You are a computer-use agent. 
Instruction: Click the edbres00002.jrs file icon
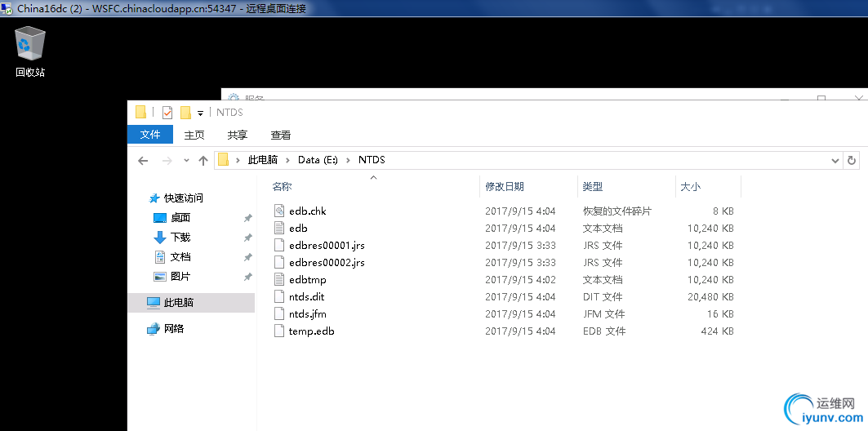(x=280, y=262)
